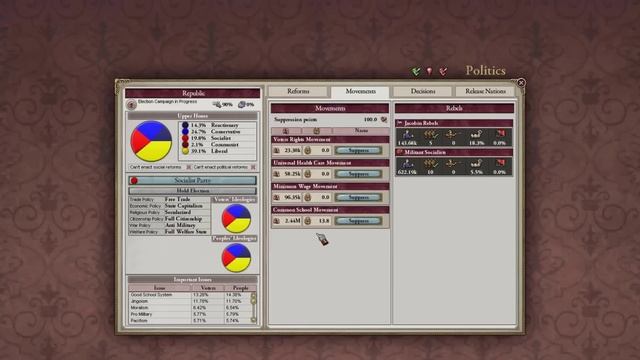The height and width of the screenshot is (360, 640).
Task: Click Jacobin Rebels revolt risk red flag icon
Action: tap(500, 134)
